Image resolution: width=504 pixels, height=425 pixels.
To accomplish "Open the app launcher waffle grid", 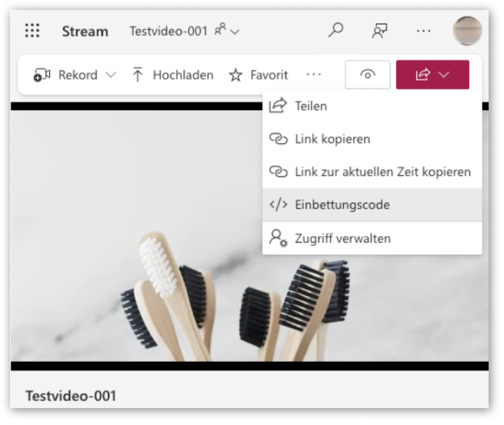I will (32, 31).
